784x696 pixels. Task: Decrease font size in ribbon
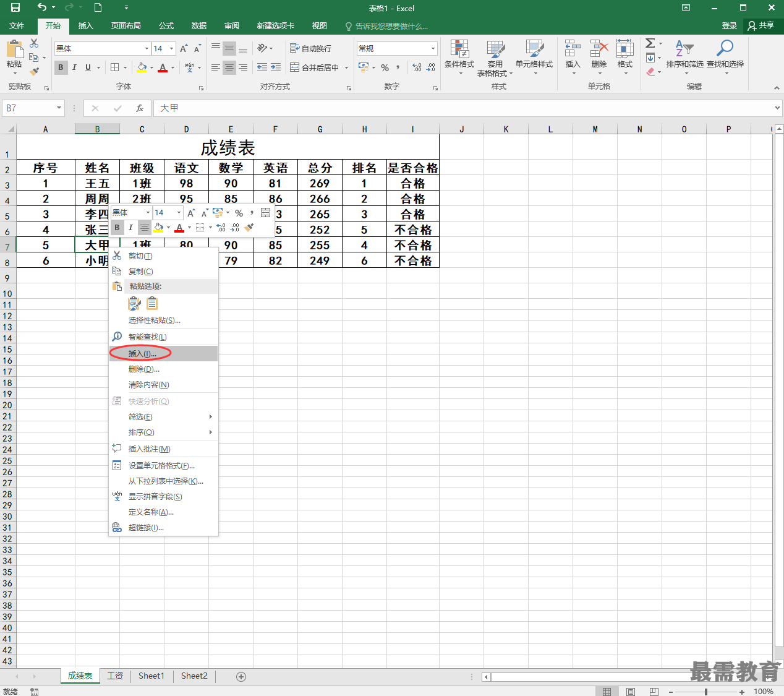[197, 48]
